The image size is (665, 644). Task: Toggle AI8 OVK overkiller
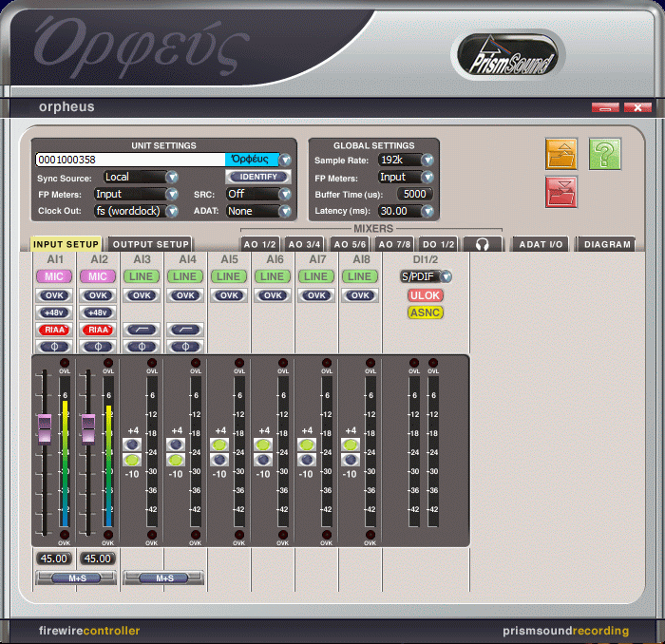coord(360,295)
